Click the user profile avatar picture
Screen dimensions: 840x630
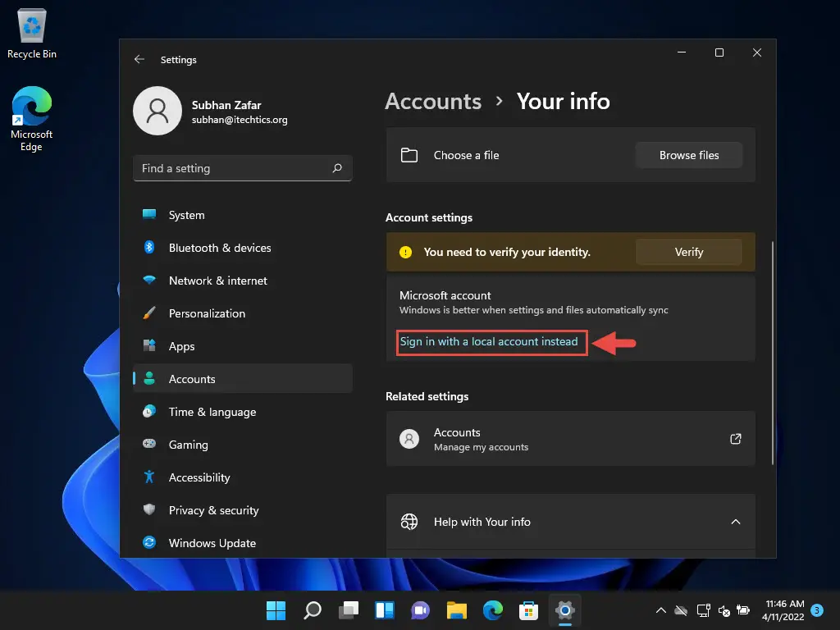pyautogui.click(x=157, y=111)
